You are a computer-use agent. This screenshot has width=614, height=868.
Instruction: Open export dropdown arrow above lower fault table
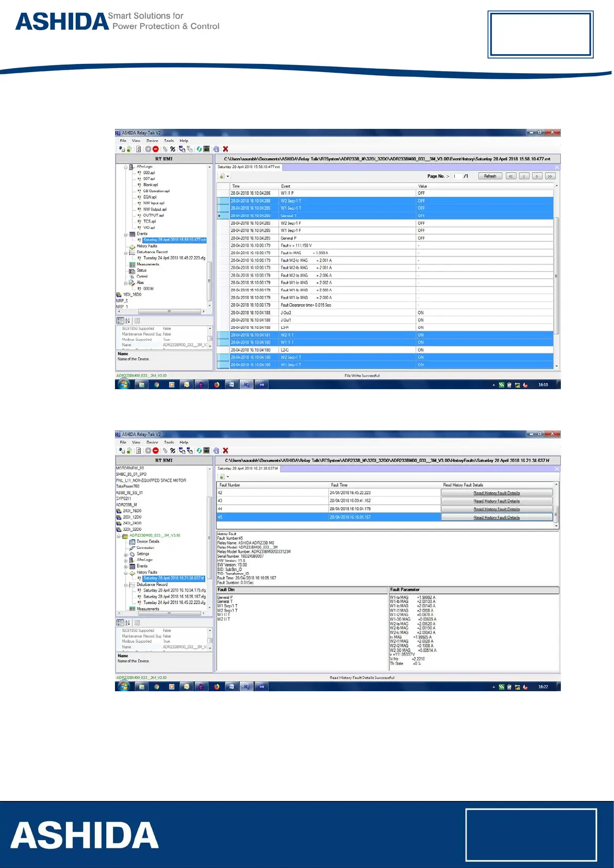228,477
